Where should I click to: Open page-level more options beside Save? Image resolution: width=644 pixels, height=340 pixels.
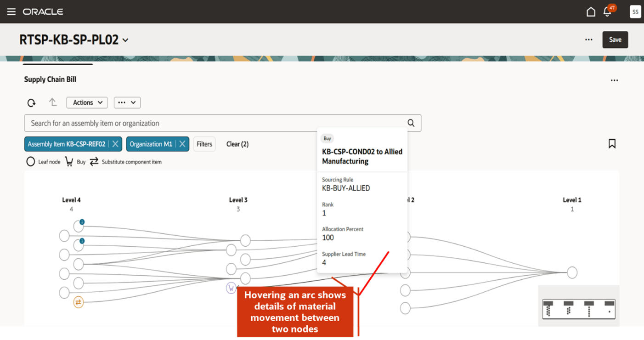pos(588,40)
